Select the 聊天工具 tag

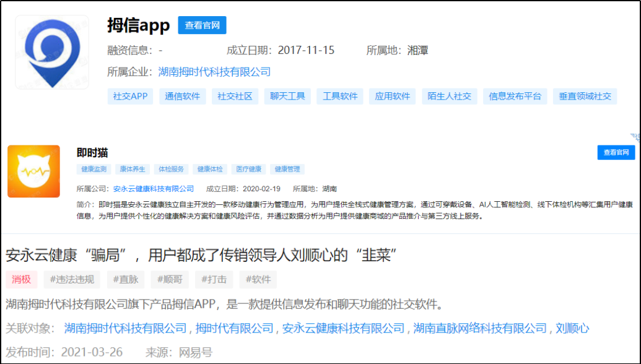(287, 97)
